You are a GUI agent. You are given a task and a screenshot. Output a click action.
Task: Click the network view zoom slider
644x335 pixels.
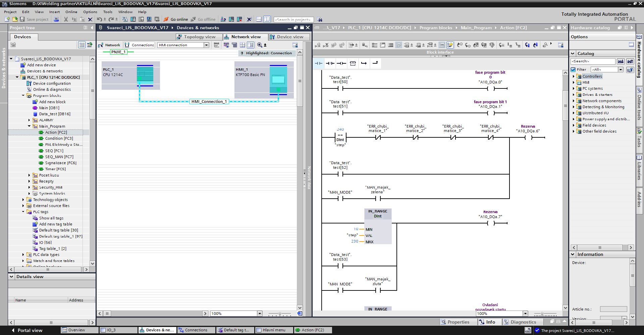click(280, 314)
